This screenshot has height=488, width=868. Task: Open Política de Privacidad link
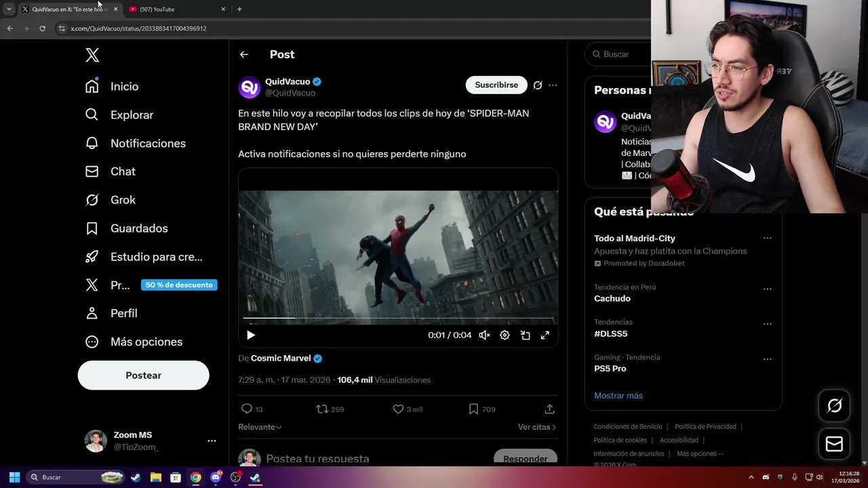pyautogui.click(x=705, y=426)
